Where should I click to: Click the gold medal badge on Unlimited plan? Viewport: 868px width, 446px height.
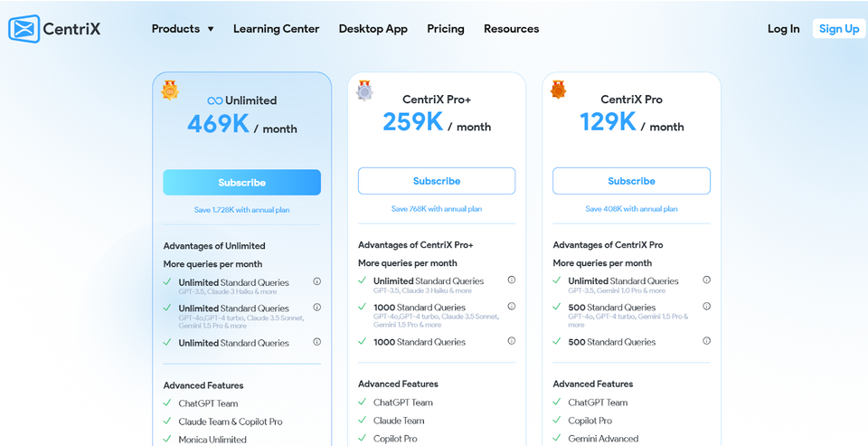pyautogui.click(x=170, y=90)
